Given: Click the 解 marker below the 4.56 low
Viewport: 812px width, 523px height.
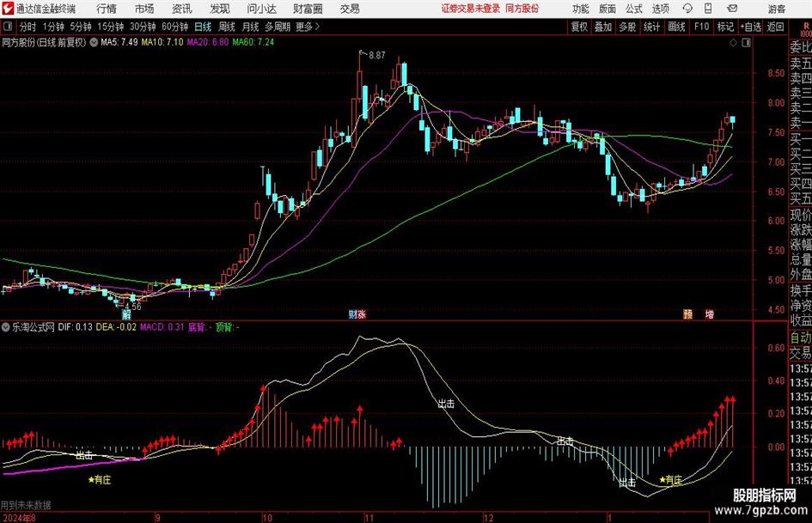Looking at the screenshot, I should pyautogui.click(x=126, y=314).
